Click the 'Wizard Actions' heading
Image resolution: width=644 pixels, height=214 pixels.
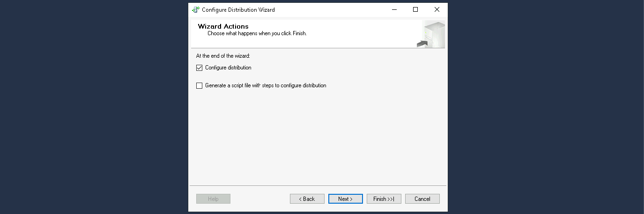pos(223,26)
